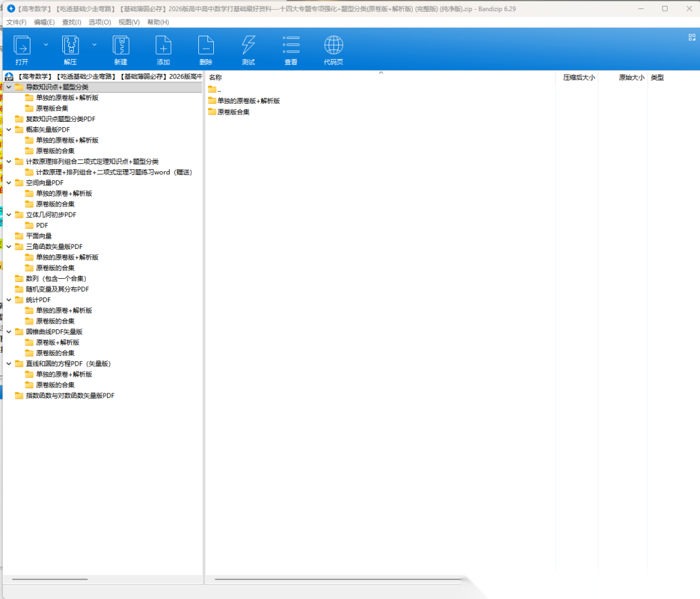The height and width of the screenshot is (599, 700).
Task: Click the 删除 (Delete) toolbar icon
Action: [x=205, y=46]
